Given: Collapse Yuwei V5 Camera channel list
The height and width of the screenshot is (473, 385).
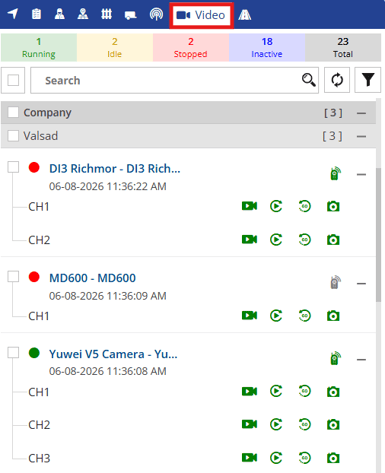Looking at the screenshot, I should [x=361, y=360].
